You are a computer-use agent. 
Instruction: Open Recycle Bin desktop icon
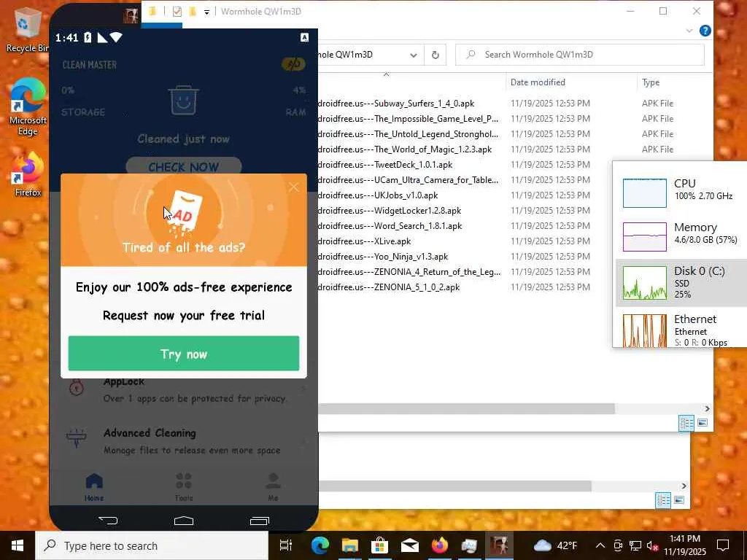[x=28, y=31]
